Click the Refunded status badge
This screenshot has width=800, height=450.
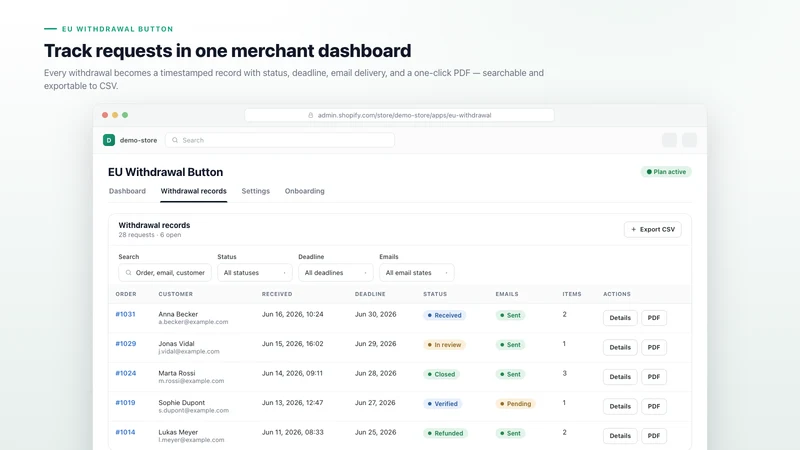[445, 433]
